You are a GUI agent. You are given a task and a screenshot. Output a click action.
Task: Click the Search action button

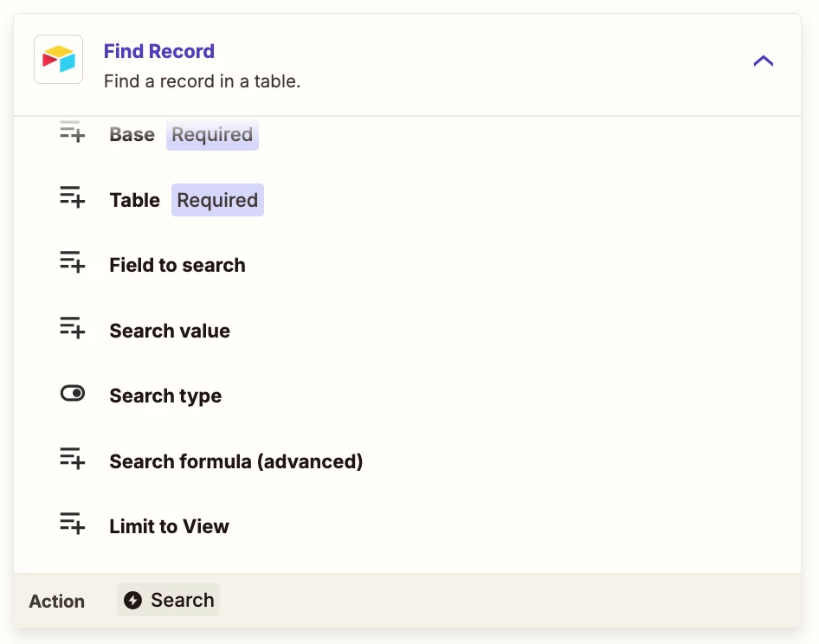click(x=168, y=600)
